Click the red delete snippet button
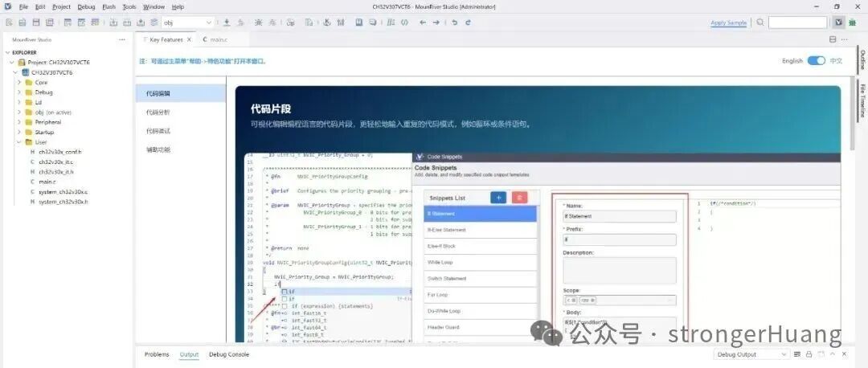868x368 pixels. 519,198
